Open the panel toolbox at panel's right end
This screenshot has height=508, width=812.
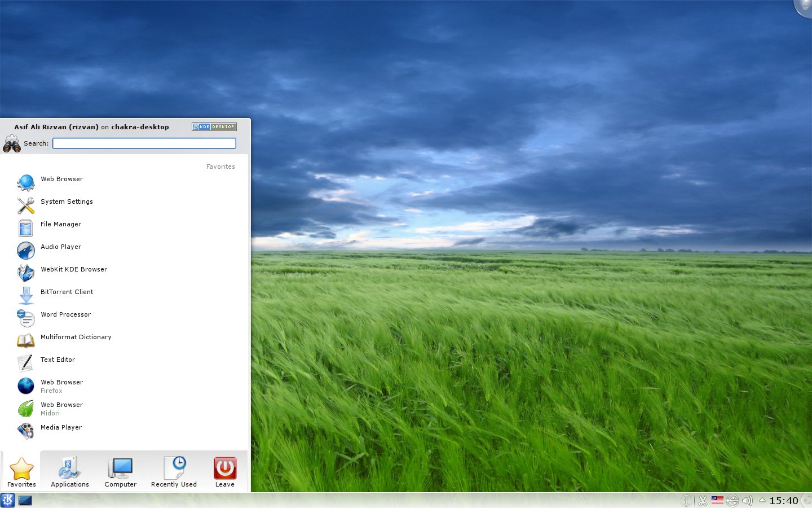[x=807, y=501]
